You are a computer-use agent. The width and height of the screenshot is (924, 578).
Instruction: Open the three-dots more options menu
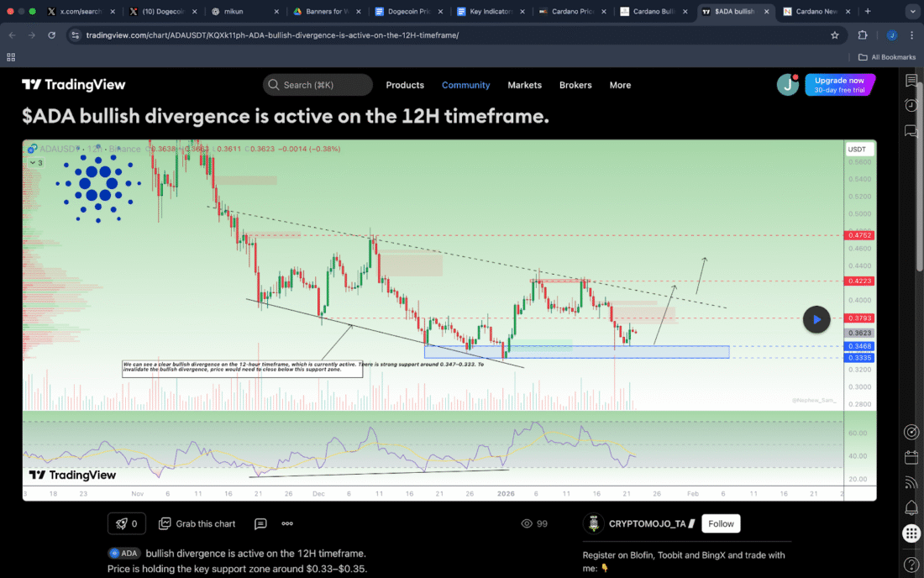pyautogui.click(x=287, y=523)
